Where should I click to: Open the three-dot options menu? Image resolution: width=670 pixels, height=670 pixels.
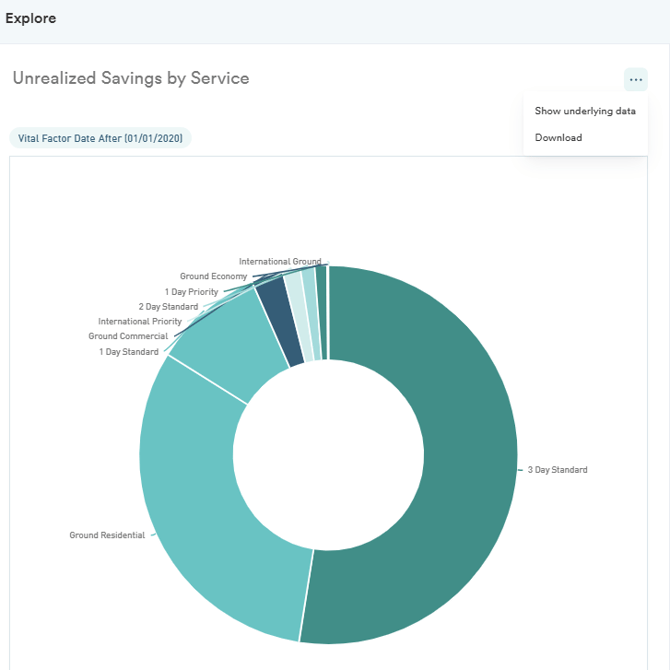point(635,79)
